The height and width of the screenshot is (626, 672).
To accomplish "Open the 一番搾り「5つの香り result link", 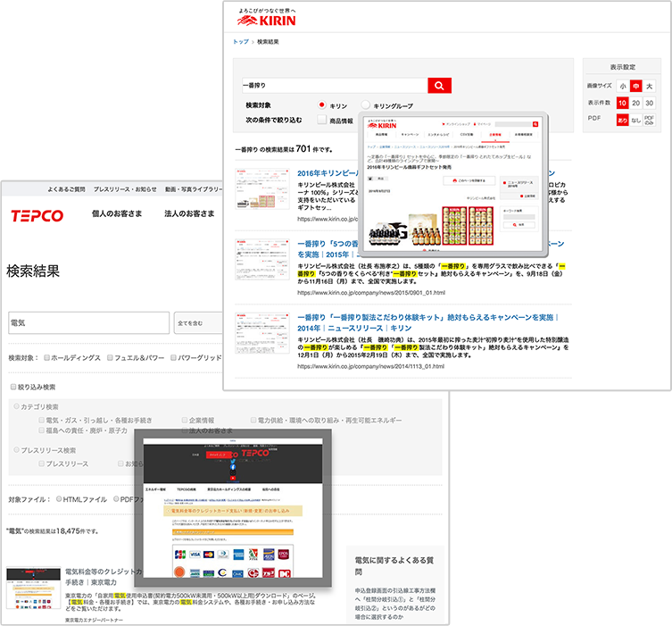I will pyautogui.click(x=328, y=249).
